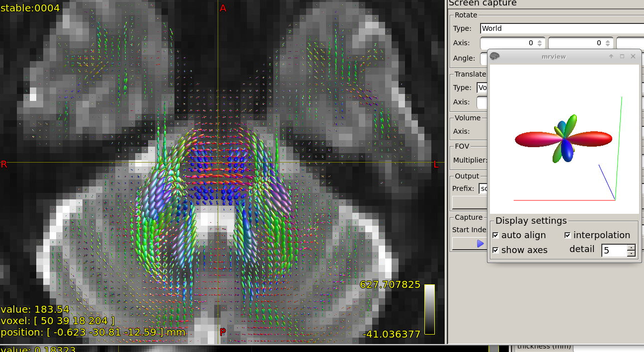This screenshot has width=644, height=352.
Task: Maximize the mrview ODF preview window
Action: (622, 56)
